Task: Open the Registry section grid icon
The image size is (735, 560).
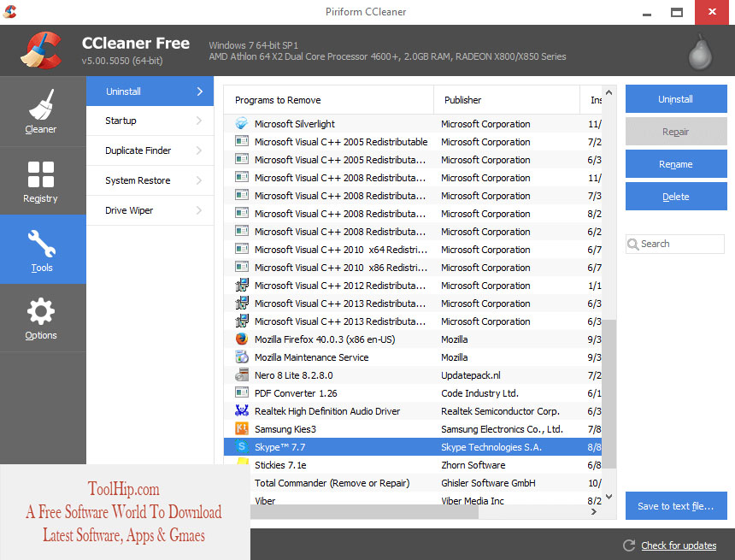Action: point(41,174)
